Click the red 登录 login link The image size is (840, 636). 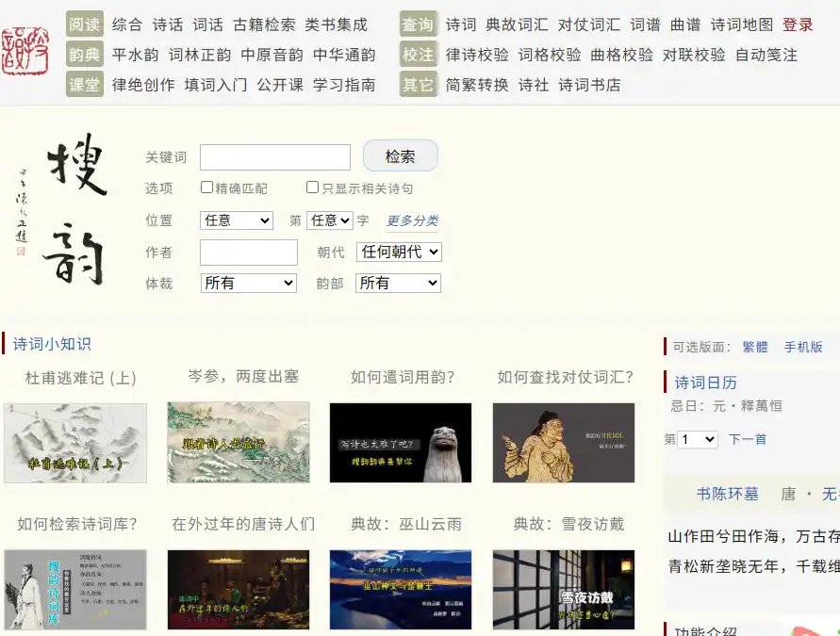tap(798, 24)
